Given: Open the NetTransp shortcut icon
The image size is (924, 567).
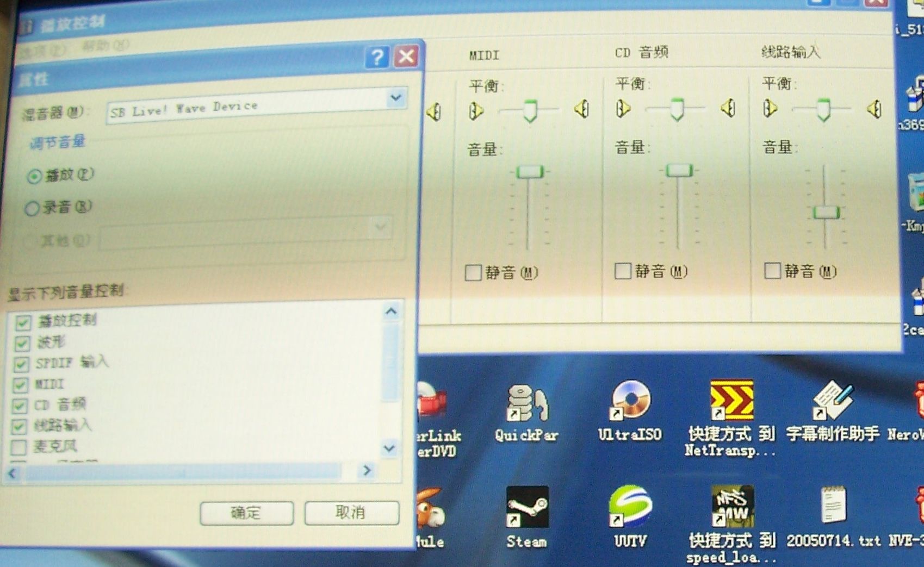Looking at the screenshot, I should click(x=731, y=400).
